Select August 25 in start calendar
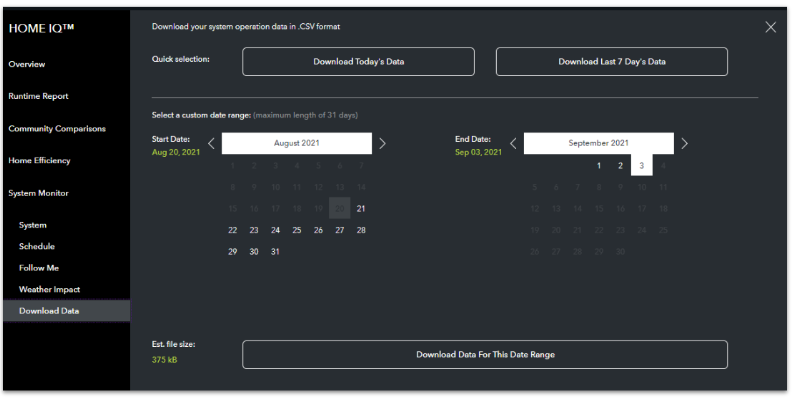Viewport: 795px width, 398px height. [x=297, y=230]
